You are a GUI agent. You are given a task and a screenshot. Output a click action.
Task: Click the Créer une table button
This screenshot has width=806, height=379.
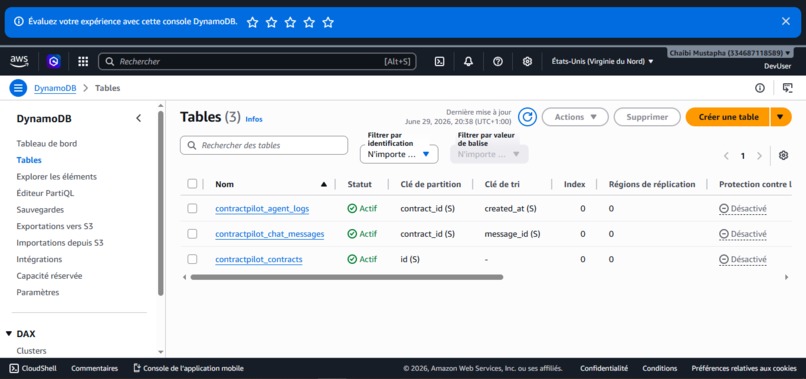pos(728,117)
